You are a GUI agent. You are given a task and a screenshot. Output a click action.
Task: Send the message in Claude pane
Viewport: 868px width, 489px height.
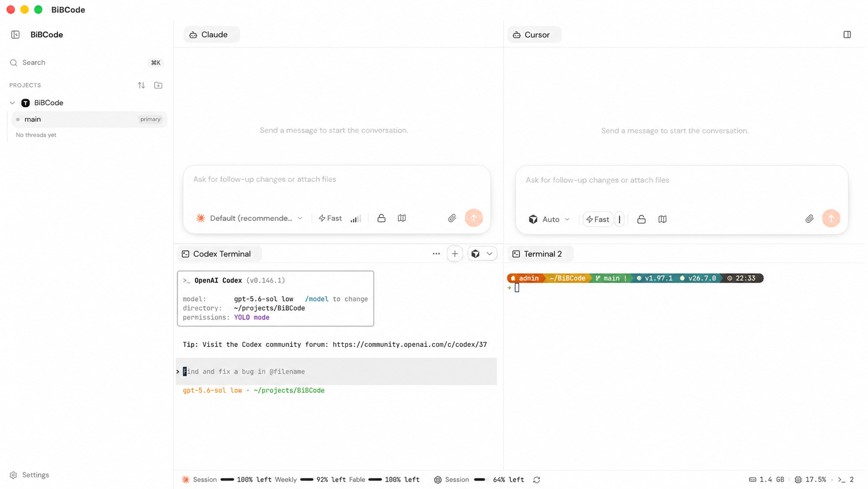click(473, 218)
